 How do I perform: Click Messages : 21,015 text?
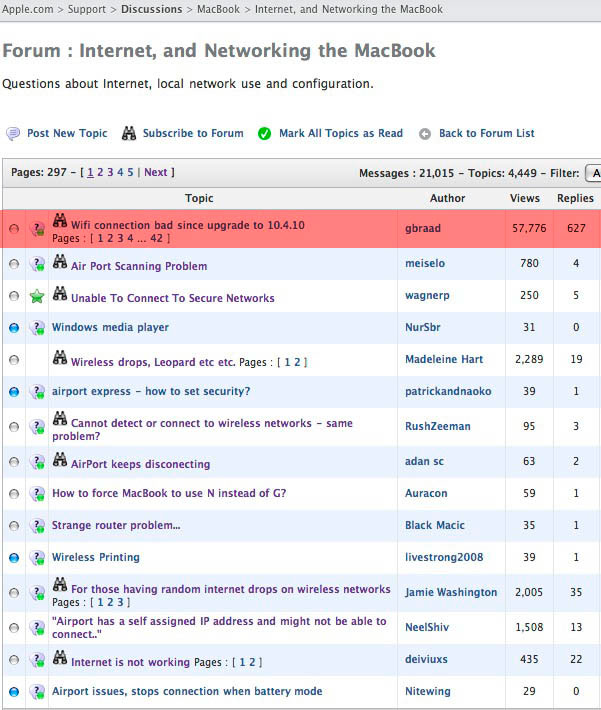click(x=406, y=173)
